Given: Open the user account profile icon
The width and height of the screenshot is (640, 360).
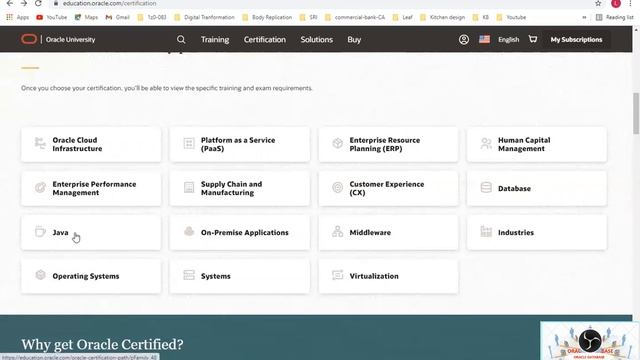Looking at the screenshot, I should click(x=464, y=40).
